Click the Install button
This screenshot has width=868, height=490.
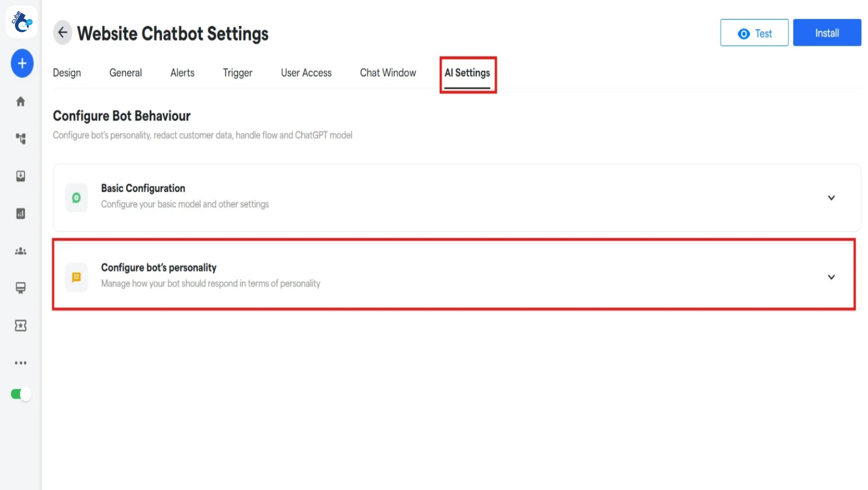(x=827, y=33)
